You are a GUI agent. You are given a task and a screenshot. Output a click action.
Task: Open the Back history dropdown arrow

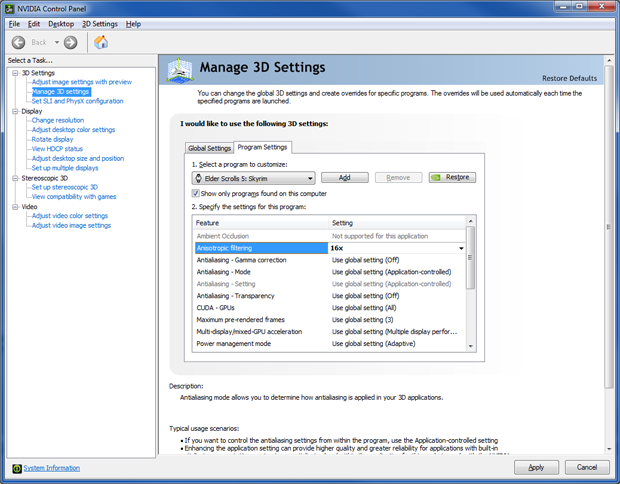coord(57,42)
